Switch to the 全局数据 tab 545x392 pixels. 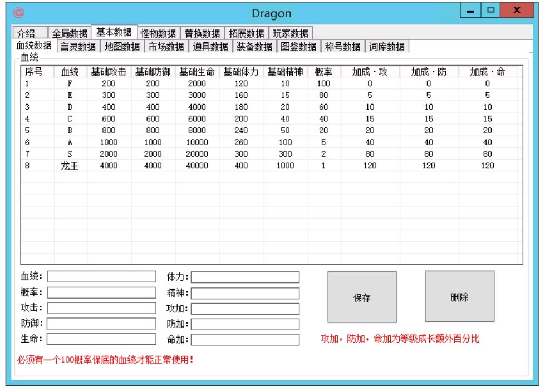(x=70, y=33)
